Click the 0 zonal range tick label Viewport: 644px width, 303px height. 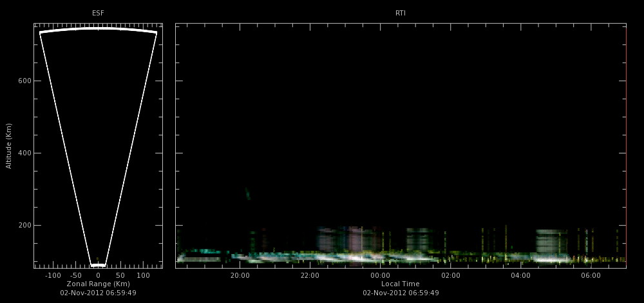[98, 275]
